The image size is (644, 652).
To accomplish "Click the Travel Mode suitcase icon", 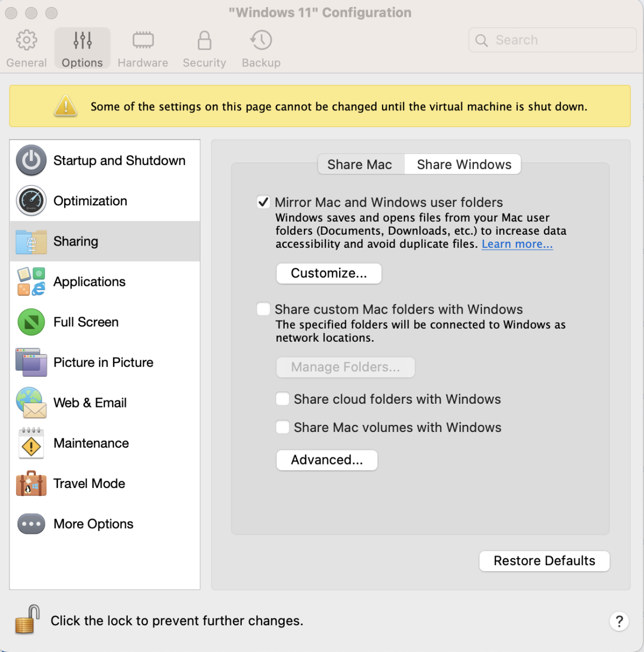I will point(31,484).
